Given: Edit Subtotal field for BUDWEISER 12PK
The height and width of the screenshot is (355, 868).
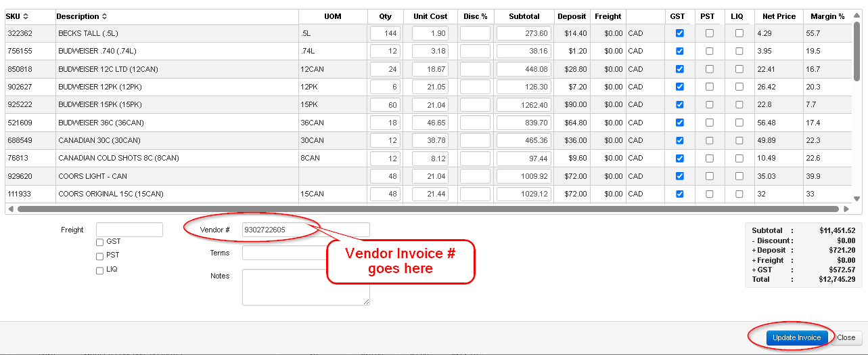Looking at the screenshot, I should 524,87.
